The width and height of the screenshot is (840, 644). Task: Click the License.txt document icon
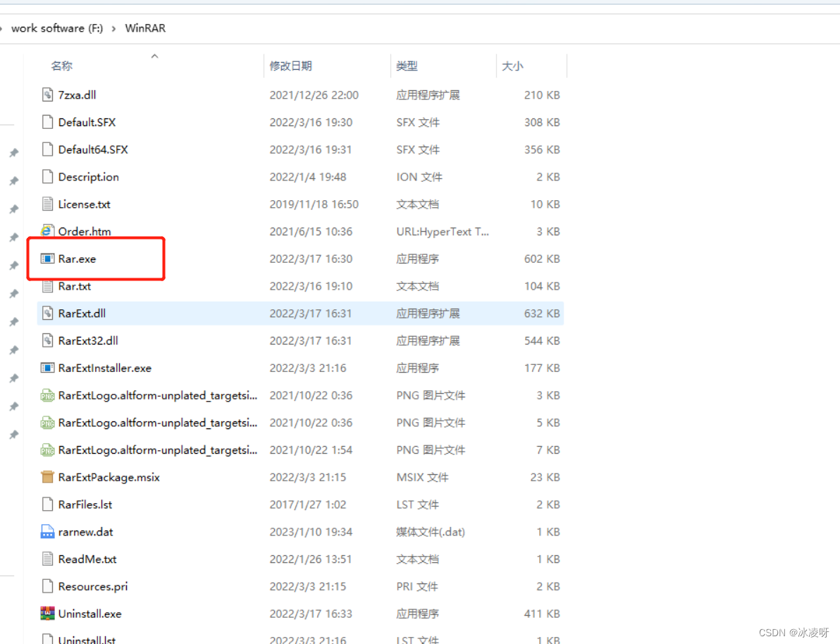[x=48, y=204]
